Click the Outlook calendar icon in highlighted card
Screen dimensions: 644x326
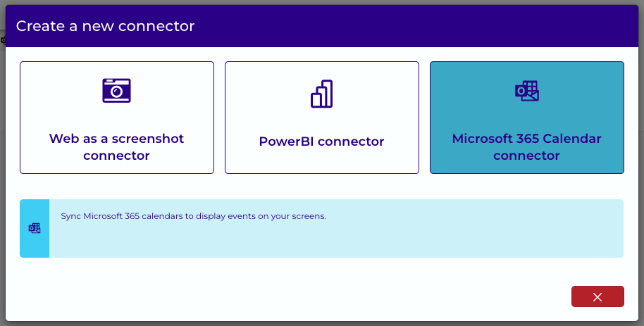(527, 91)
